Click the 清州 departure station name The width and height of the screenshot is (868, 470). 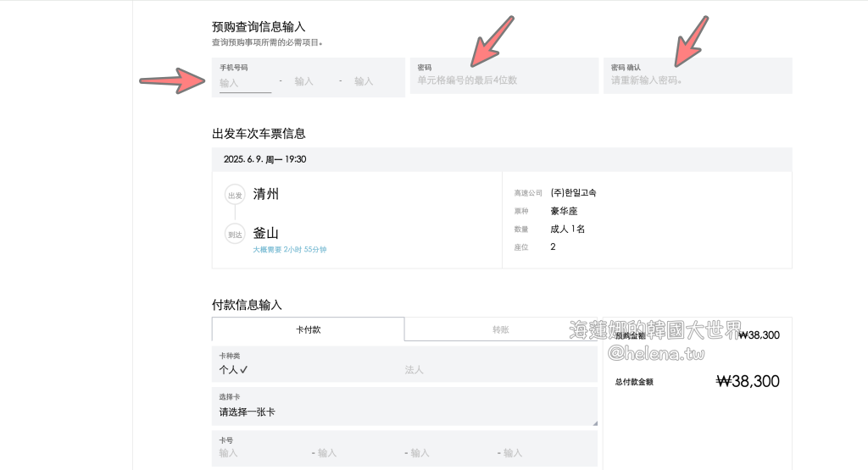(x=266, y=194)
